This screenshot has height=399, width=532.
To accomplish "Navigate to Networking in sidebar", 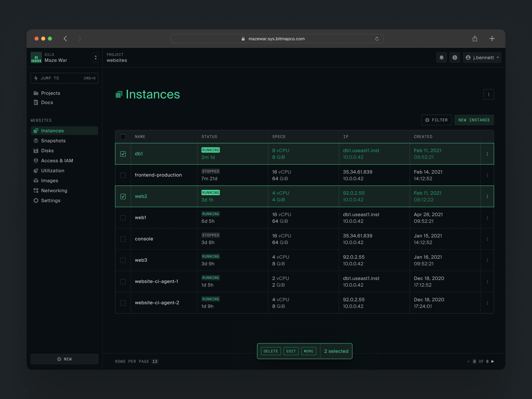I will [54, 190].
